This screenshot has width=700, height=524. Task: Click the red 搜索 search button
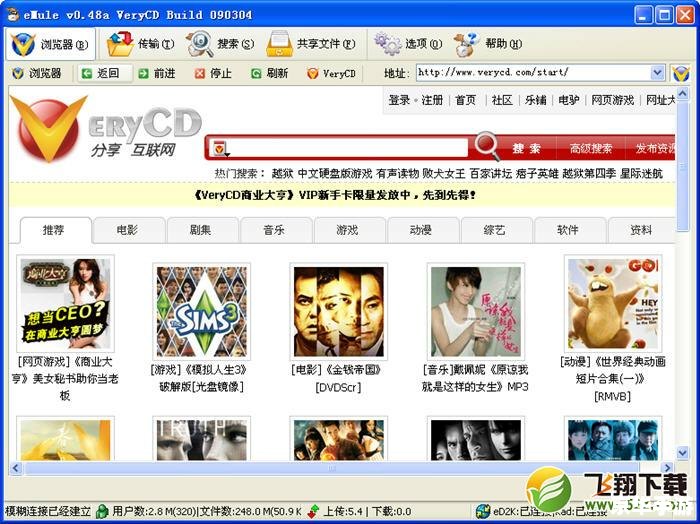pos(527,148)
